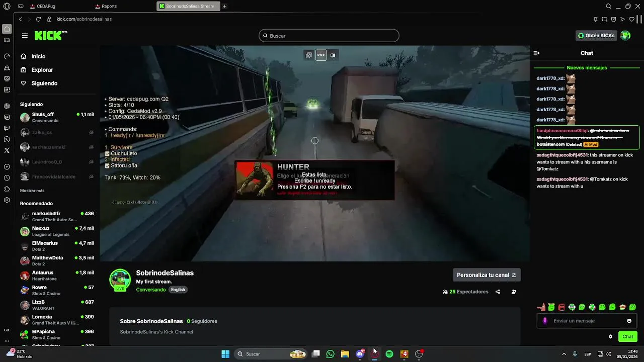Screen dimensions: 644x362
Task: Open browser sidebar settings gear
Action: 7,200
